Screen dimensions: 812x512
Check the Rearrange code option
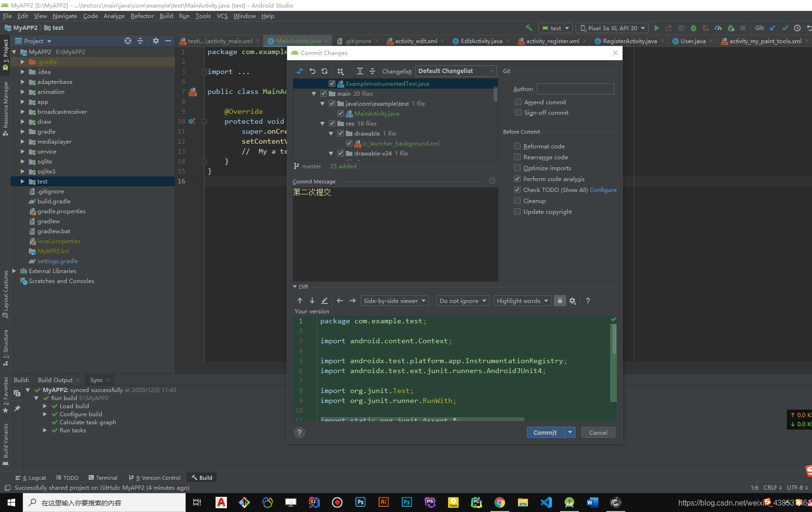[x=517, y=157]
